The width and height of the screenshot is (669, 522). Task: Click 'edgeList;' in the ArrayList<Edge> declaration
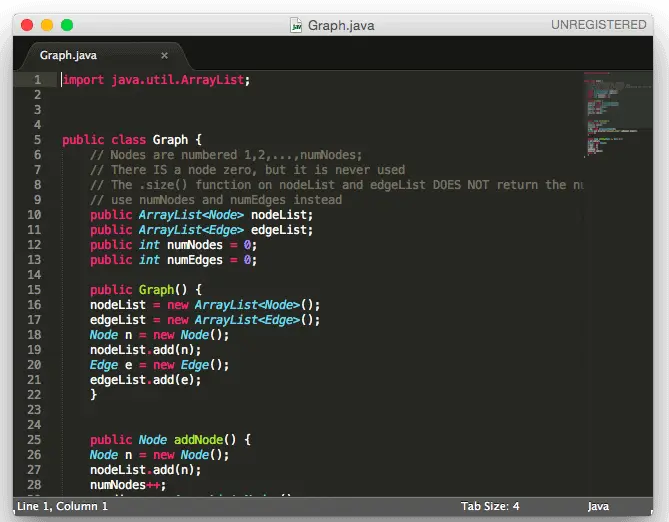point(282,230)
